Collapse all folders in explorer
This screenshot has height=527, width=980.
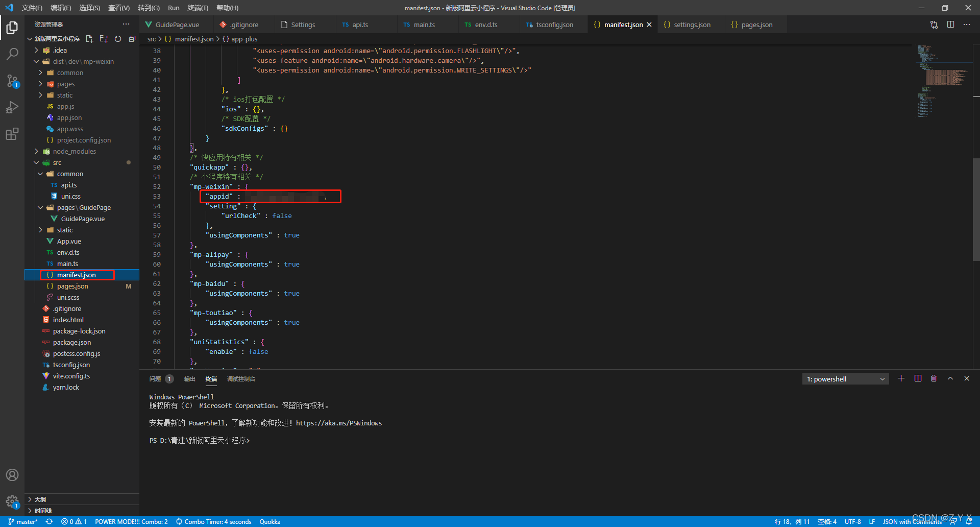pos(132,39)
